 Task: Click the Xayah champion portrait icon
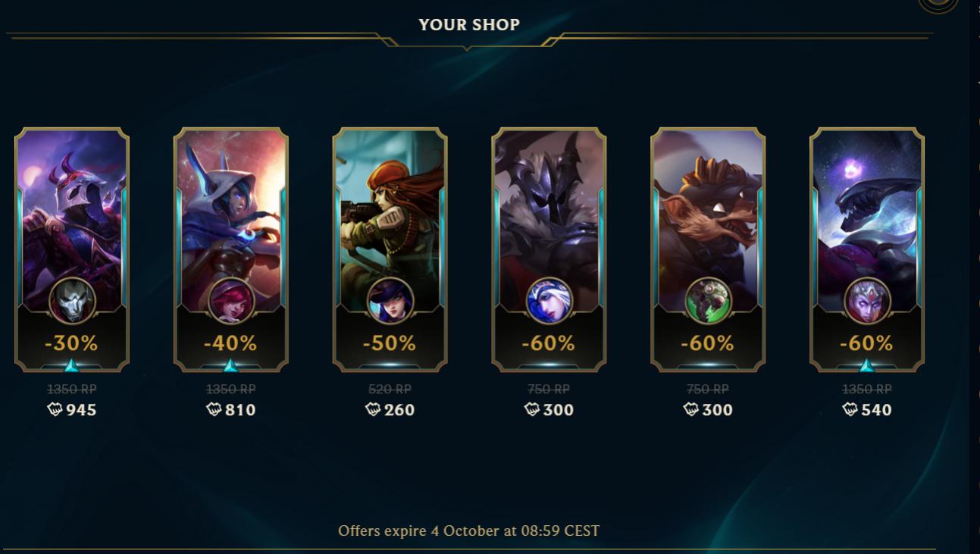[x=231, y=301]
